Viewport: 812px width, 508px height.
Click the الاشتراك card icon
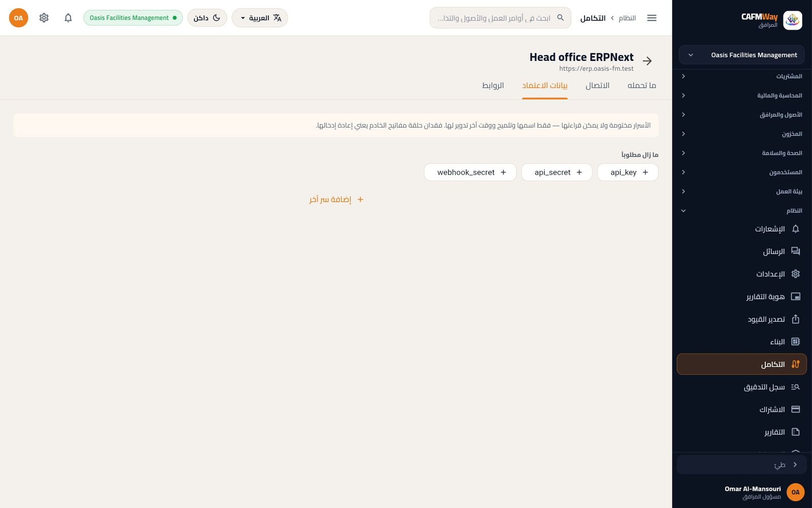point(795,409)
